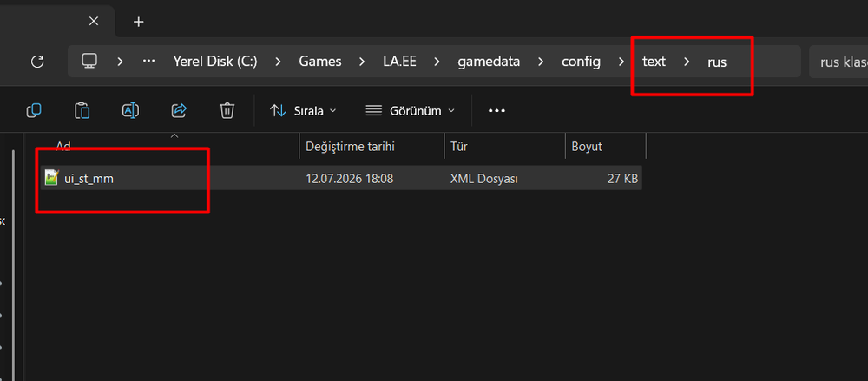Screen dimensions: 868x381
Task: Navigate to config folder breadcrumb
Action: [x=581, y=62]
